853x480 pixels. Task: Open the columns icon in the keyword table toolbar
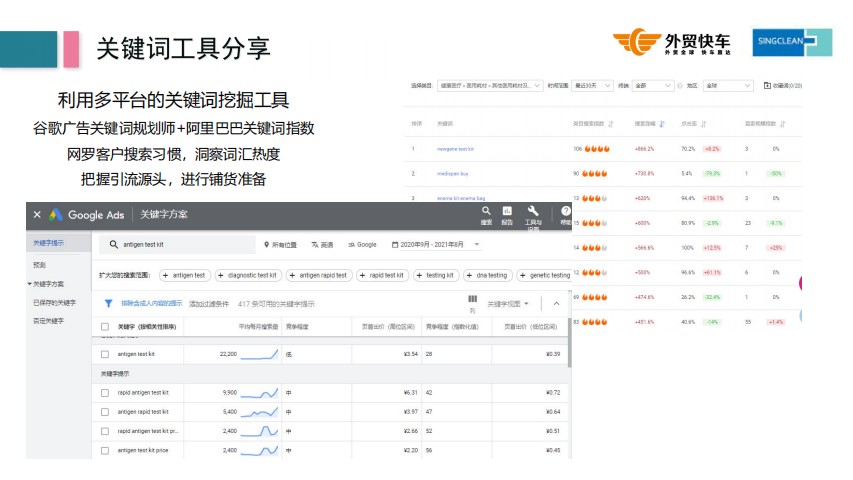(472, 299)
